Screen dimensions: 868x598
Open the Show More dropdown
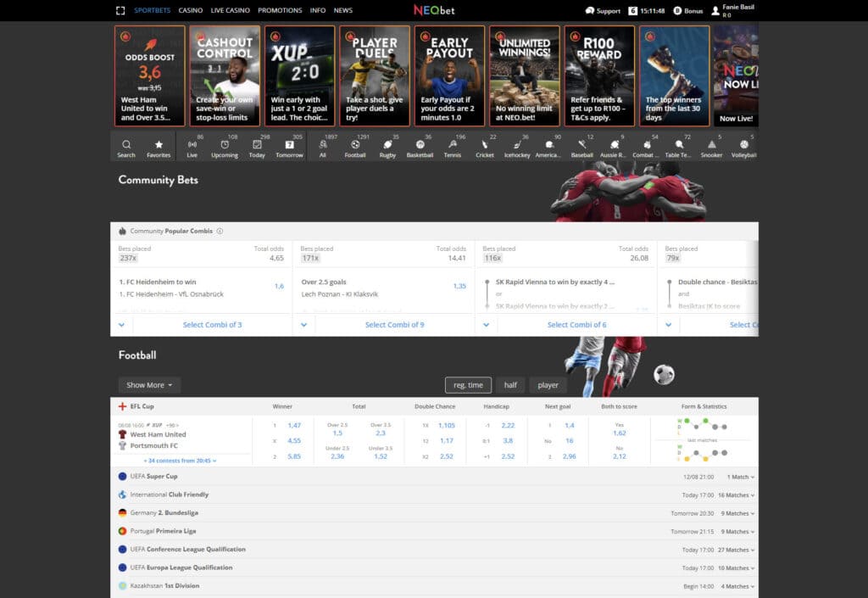pos(149,385)
